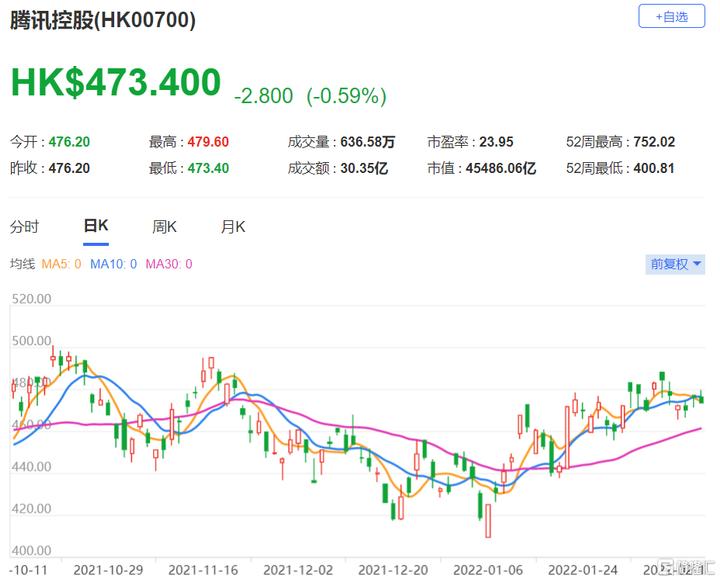
Task: Click the HK$473.400 current price
Action: tap(116, 82)
